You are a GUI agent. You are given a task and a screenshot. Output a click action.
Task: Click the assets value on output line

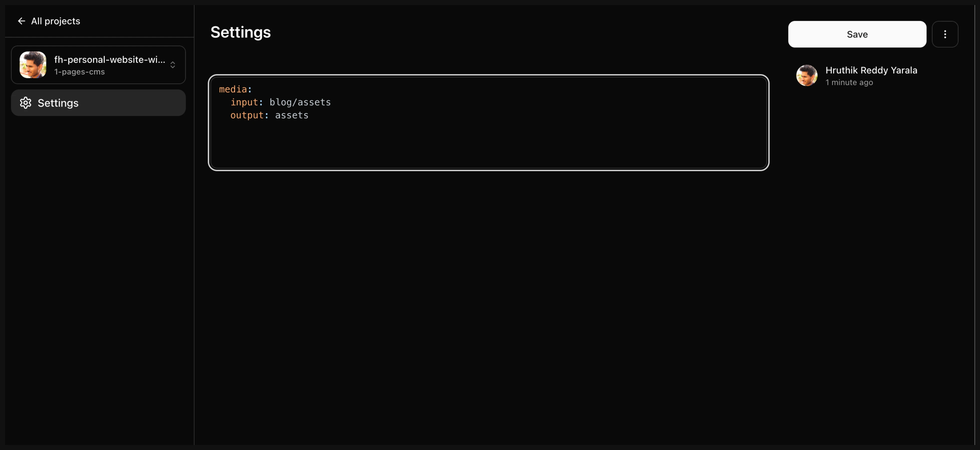[291, 115]
